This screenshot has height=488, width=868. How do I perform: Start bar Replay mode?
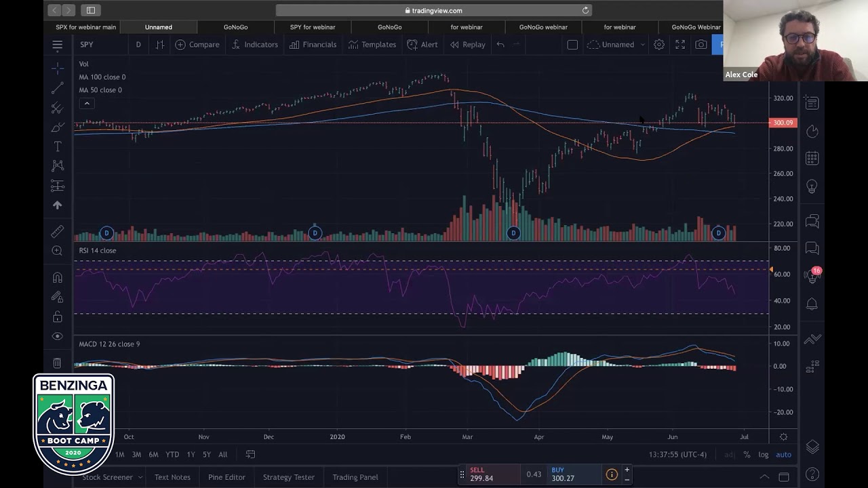468,45
